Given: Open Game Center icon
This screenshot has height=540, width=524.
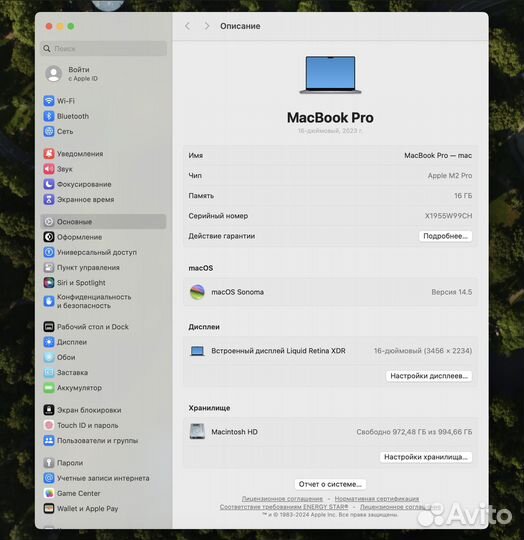Looking at the screenshot, I should point(49,493).
